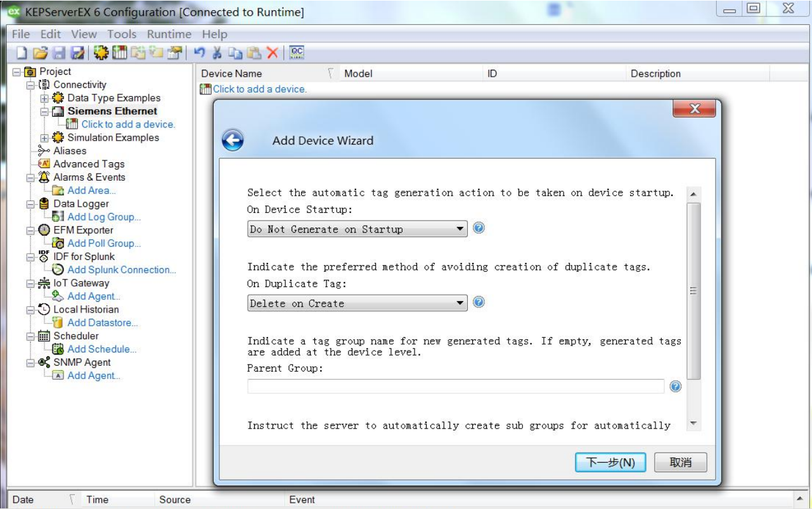Click the Add Log Group link

104,217
